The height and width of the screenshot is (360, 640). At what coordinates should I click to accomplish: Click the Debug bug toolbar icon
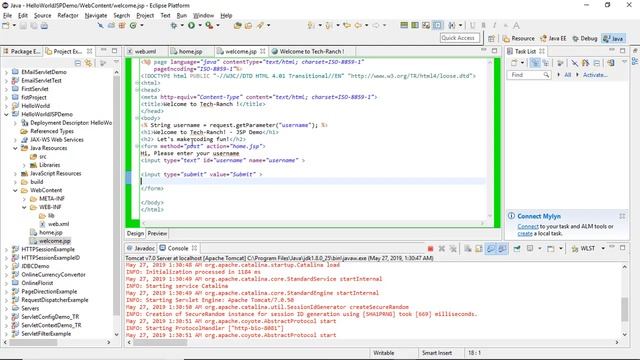pos(174,25)
